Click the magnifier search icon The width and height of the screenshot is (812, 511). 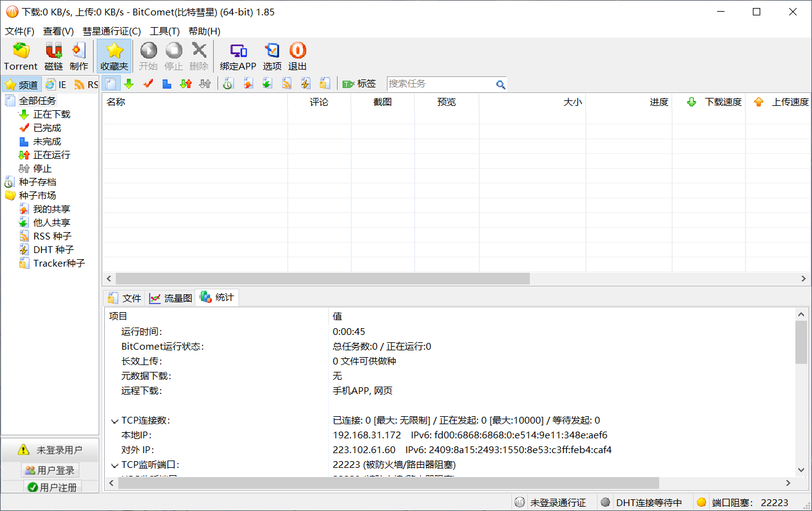click(x=501, y=84)
